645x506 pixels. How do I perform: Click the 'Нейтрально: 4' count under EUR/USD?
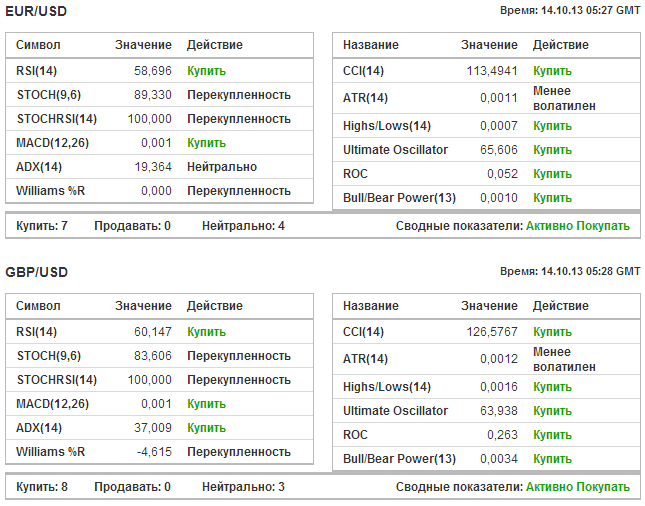click(x=243, y=226)
